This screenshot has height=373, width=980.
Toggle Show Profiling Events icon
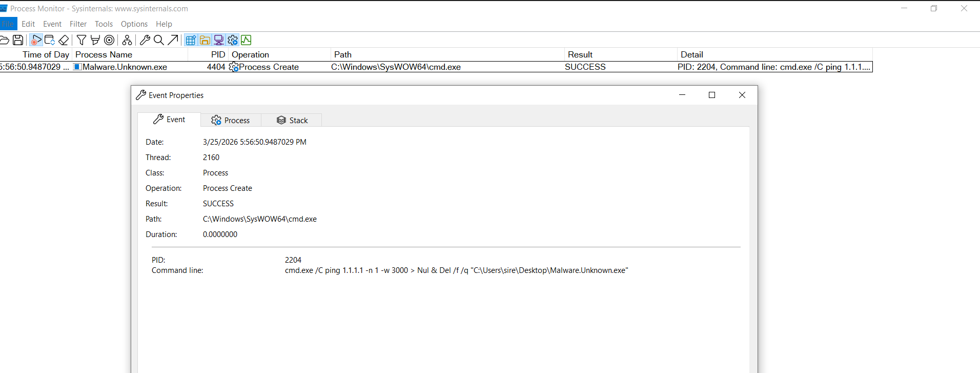pyautogui.click(x=247, y=40)
